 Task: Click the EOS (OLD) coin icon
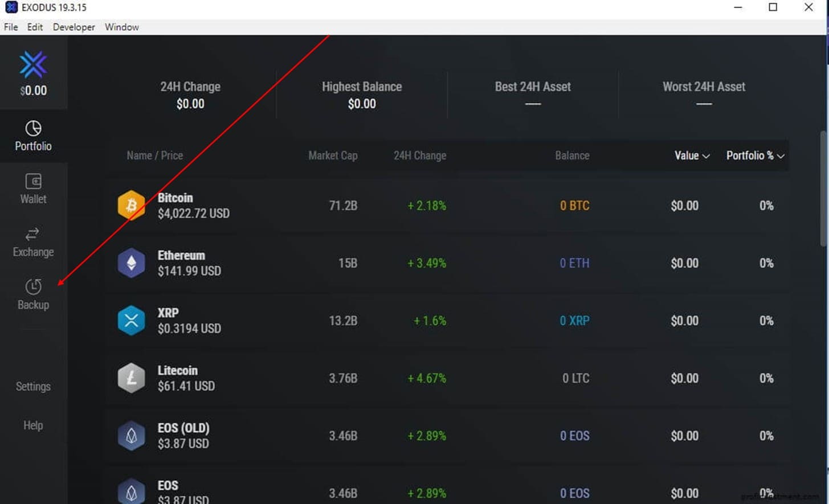tap(131, 435)
